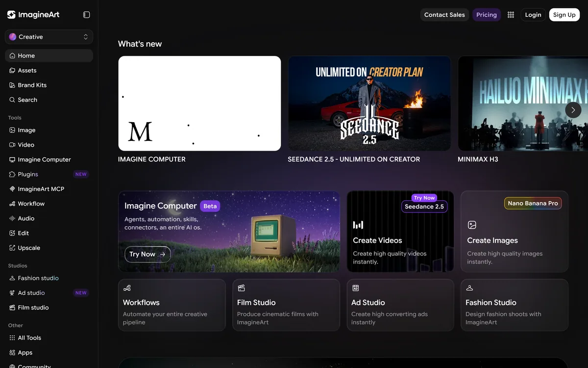Click the Beta badge on the Imagine Computer banner
This screenshot has height=368, width=588.
pyautogui.click(x=210, y=206)
